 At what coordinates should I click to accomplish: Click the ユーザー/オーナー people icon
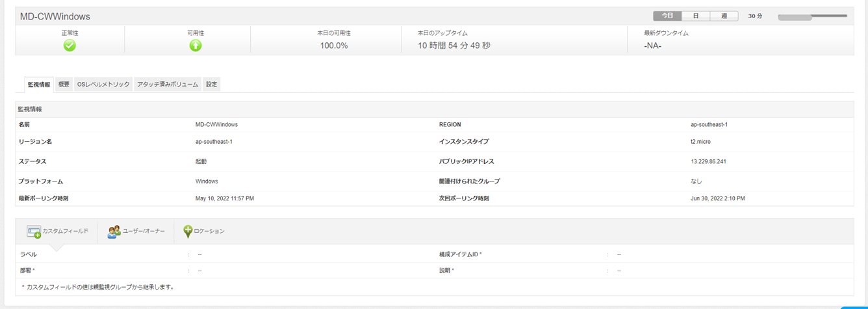coord(114,232)
